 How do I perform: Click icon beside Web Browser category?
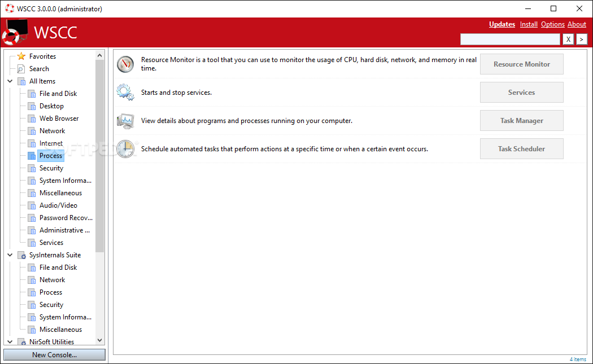[32, 119]
